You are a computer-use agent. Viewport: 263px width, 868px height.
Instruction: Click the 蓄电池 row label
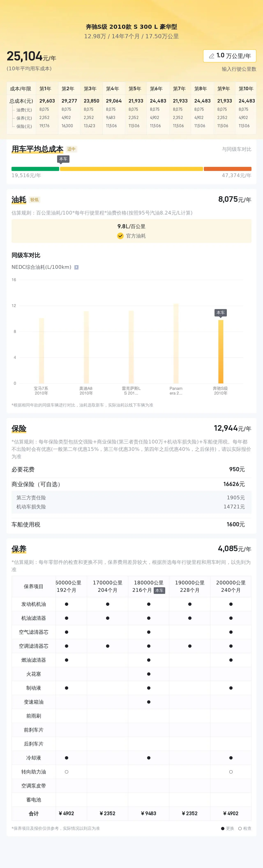click(x=34, y=800)
